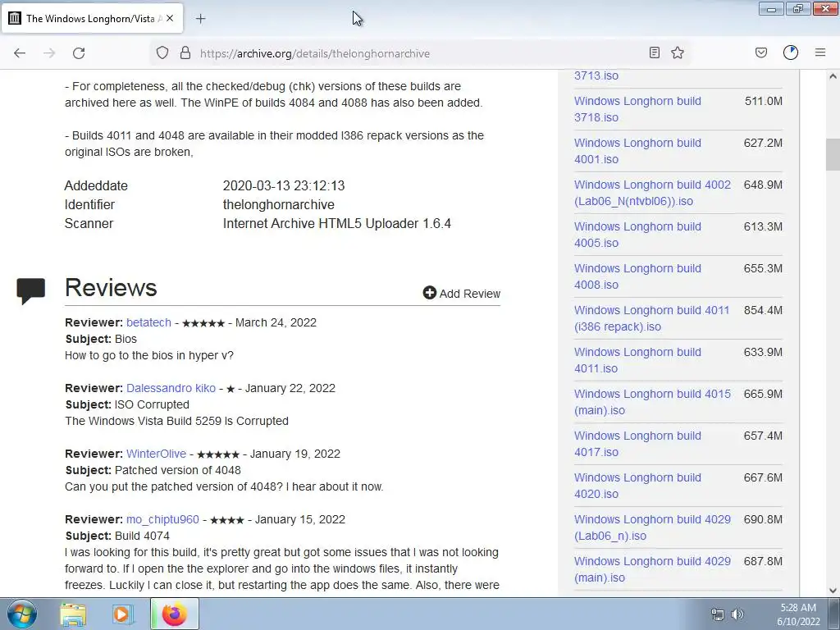Image resolution: width=840 pixels, height=630 pixels.
Task: Click the 627.2M file size text
Action: [763, 143]
